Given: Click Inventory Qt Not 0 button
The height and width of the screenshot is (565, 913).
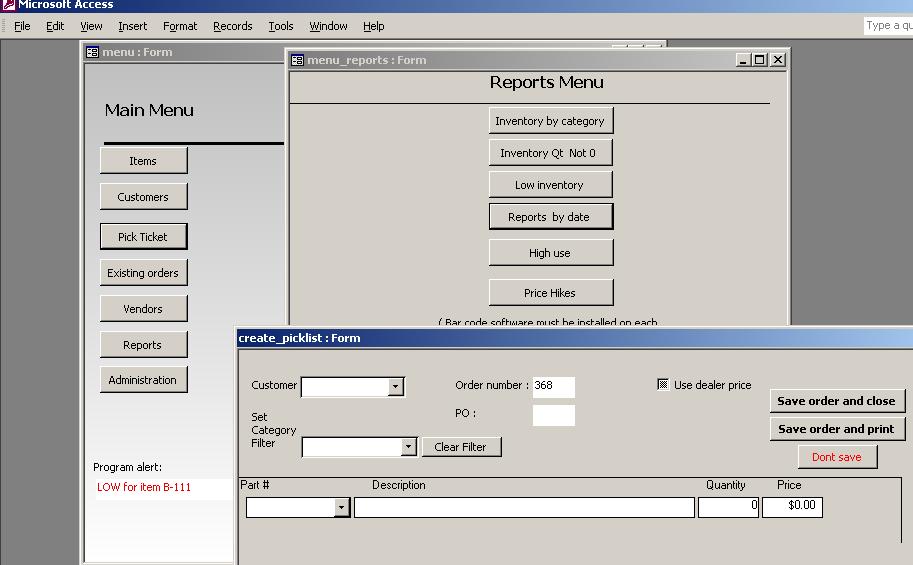Looking at the screenshot, I should tap(550, 153).
